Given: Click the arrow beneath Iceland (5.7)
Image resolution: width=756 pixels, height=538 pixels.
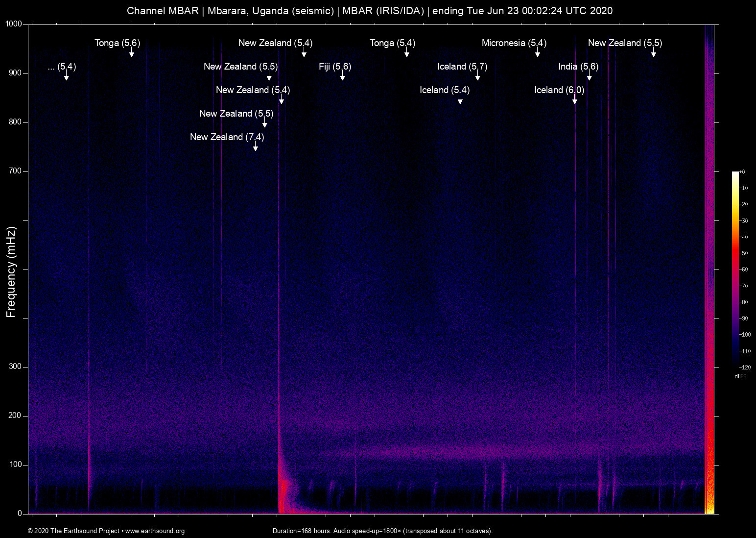Looking at the screenshot, I should click(x=477, y=77).
